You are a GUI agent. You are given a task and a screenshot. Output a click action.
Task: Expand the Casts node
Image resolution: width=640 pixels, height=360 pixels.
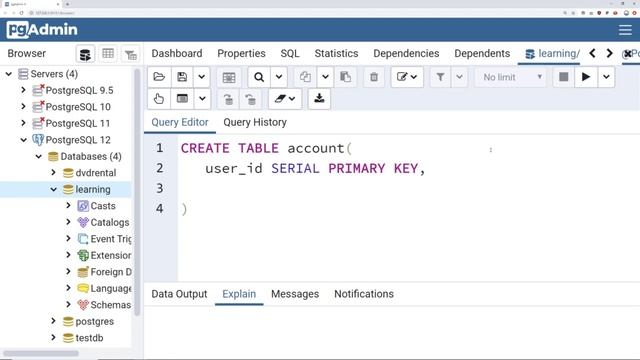(x=68, y=206)
